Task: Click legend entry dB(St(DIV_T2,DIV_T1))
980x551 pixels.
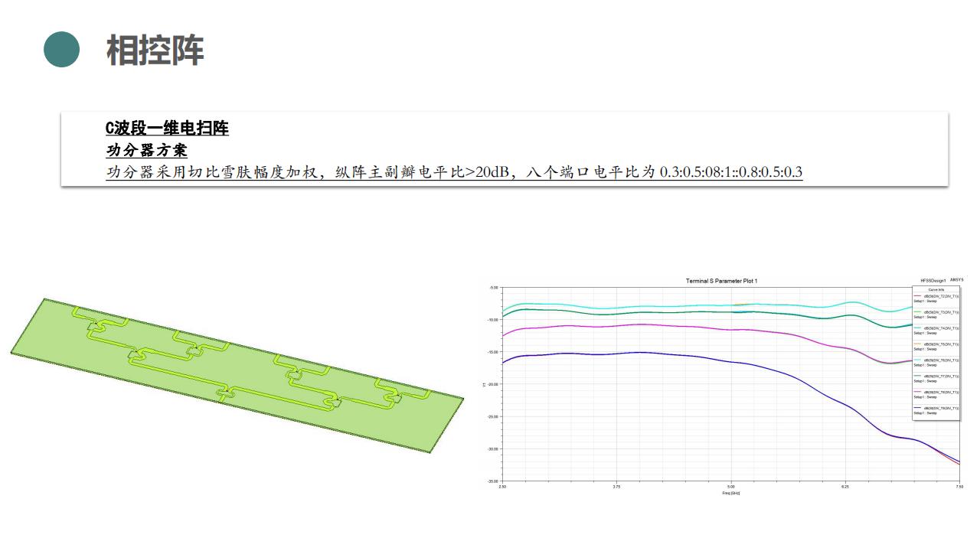Action: (x=941, y=296)
